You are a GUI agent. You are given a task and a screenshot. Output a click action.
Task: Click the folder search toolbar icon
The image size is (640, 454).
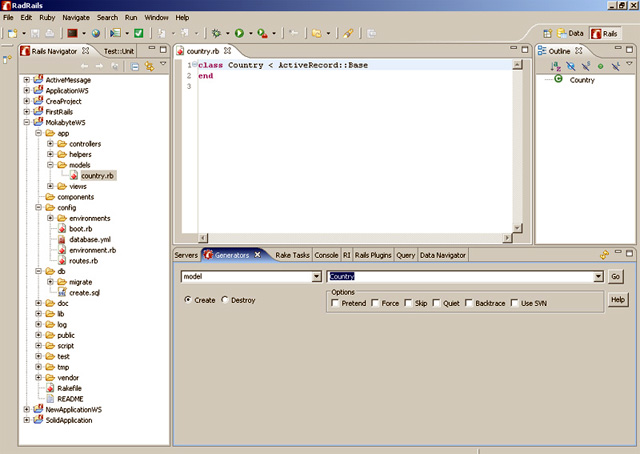tap(317, 33)
